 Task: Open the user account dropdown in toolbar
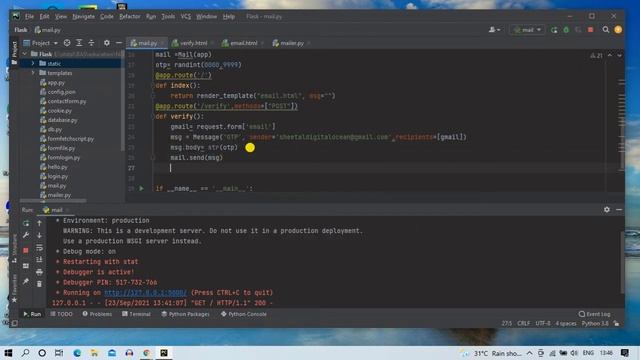[494, 30]
